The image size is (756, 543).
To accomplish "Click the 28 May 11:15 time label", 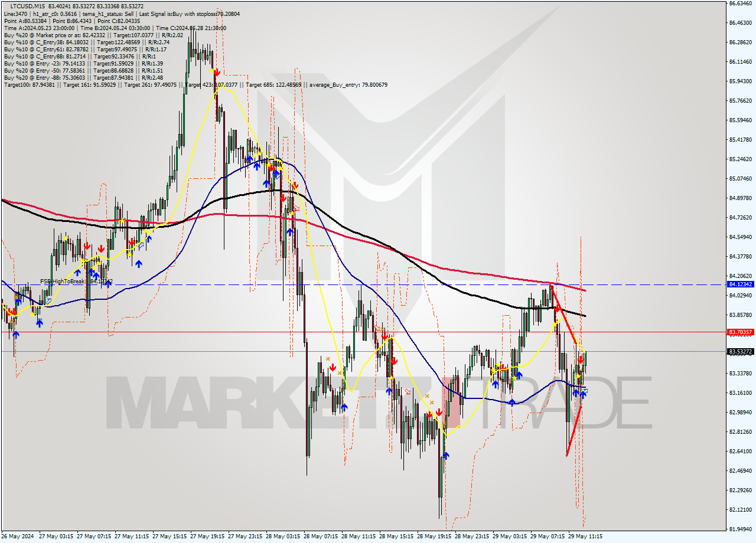I will pos(359,537).
